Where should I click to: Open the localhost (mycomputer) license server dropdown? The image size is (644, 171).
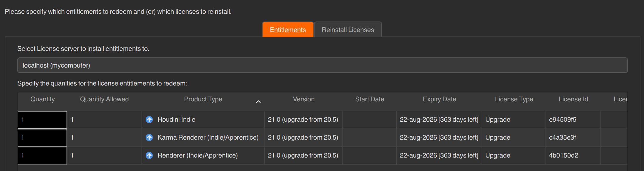click(322, 65)
